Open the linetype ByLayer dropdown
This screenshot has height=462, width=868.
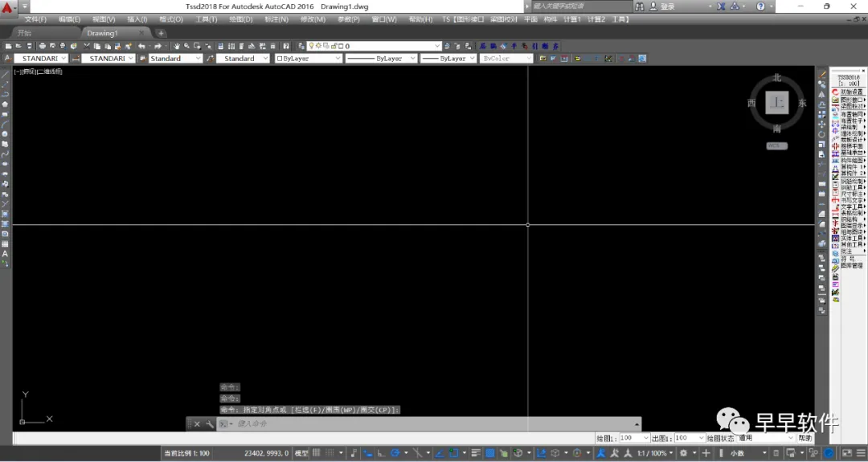[x=381, y=58]
